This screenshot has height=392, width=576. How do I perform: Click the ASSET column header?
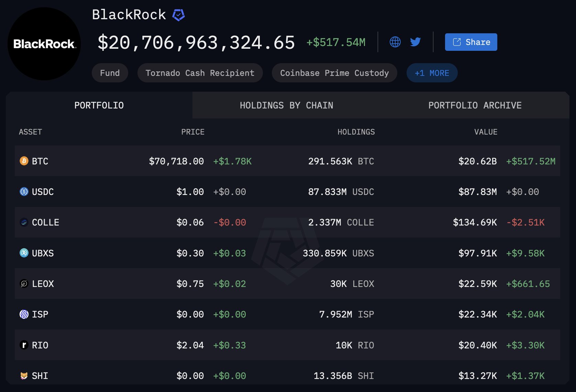point(30,132)
